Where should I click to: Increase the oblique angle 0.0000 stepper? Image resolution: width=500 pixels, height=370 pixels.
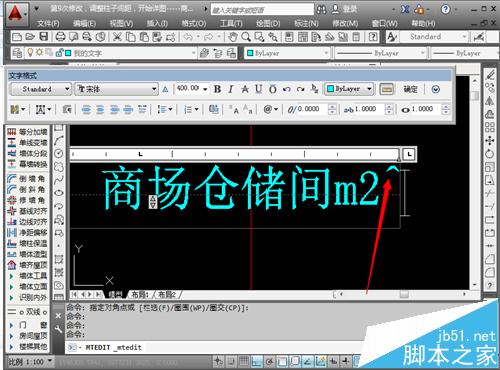[x=332, y=107]
